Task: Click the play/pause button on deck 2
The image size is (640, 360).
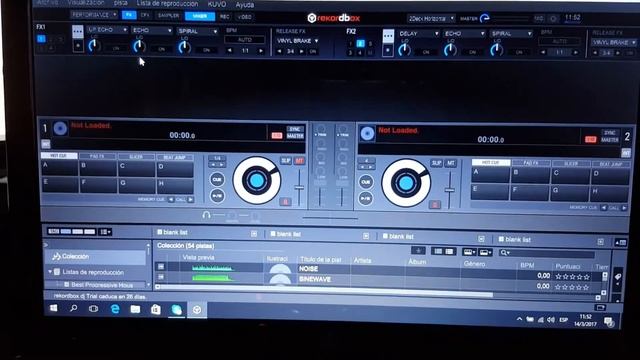Action: pyautogui.click(x=366, y=199)
